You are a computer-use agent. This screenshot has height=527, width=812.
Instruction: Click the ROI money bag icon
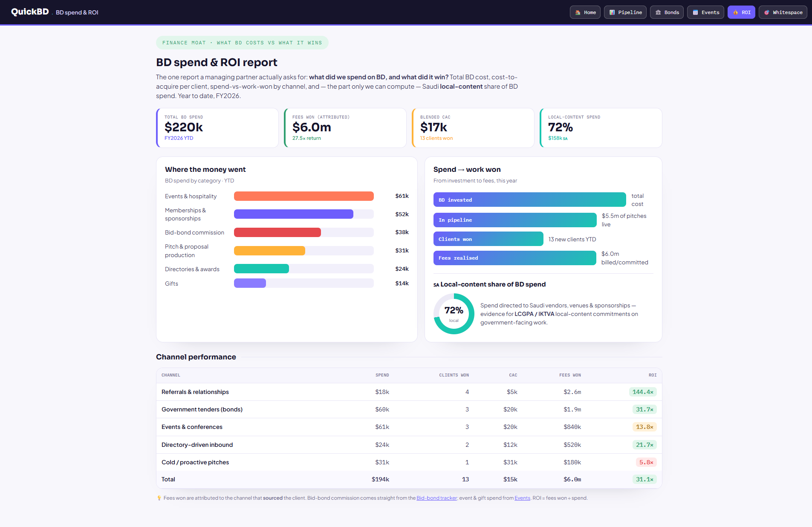coord(735,12)
